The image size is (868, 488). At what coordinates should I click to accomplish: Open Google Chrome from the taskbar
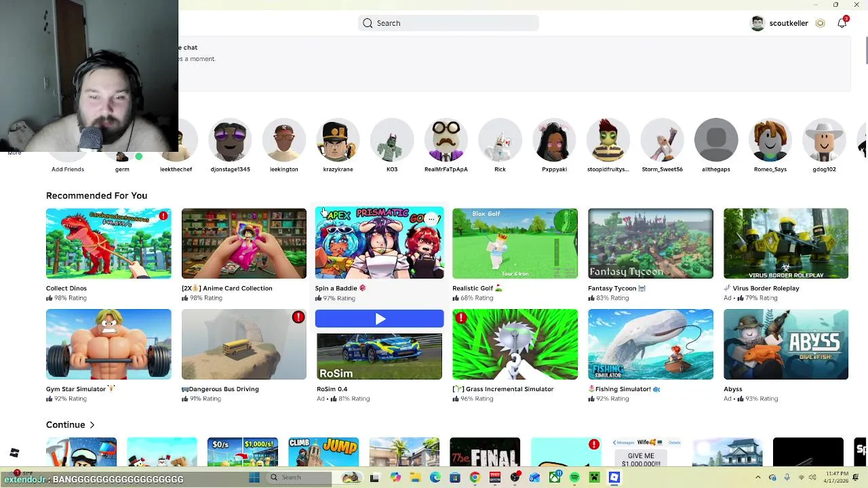475,478
